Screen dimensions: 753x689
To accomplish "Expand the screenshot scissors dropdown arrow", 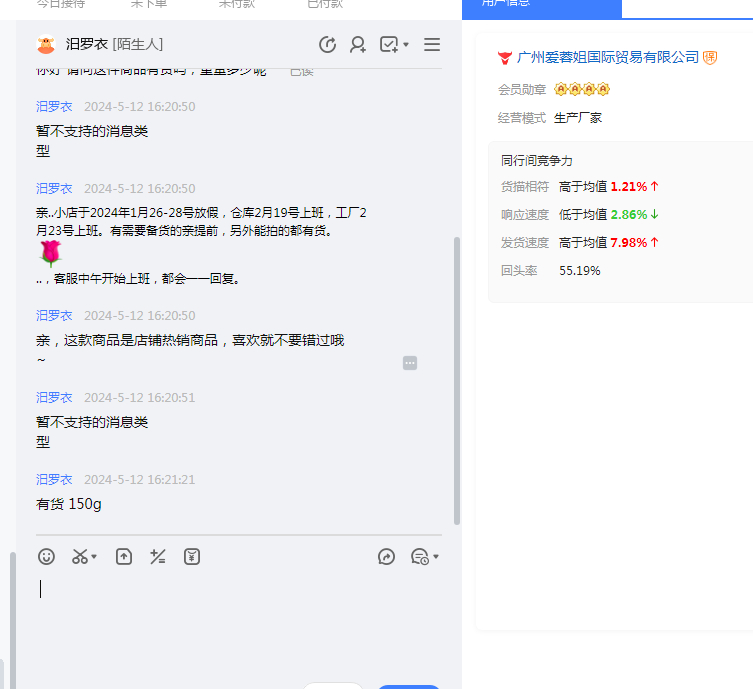I will [x=95, y=558].
